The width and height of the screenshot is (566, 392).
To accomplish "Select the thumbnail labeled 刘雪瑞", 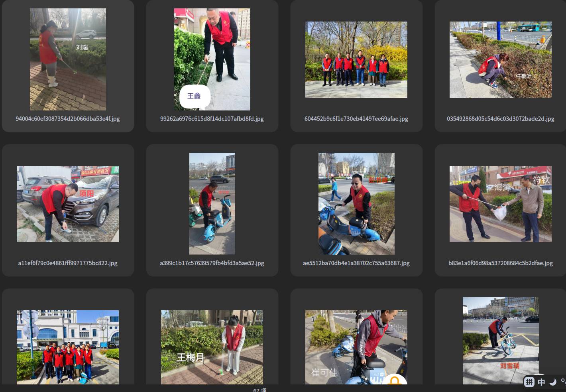I will click(x=501, y=341).
